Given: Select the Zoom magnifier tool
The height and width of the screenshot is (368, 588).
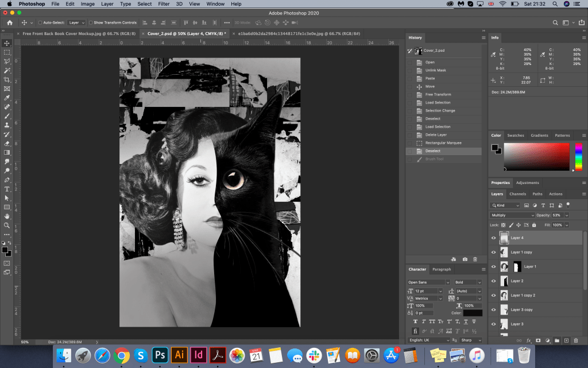Looking at the screenshot, I should click(x=7, y=225).
